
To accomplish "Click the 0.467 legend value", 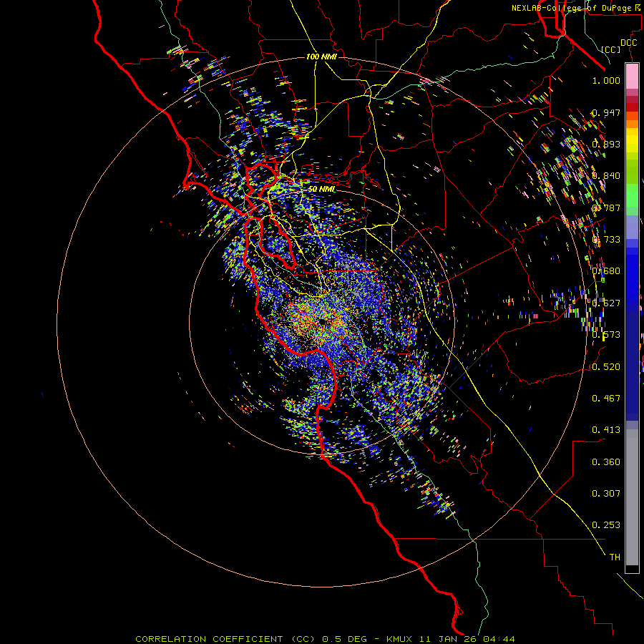I will (x=606, y=399).
